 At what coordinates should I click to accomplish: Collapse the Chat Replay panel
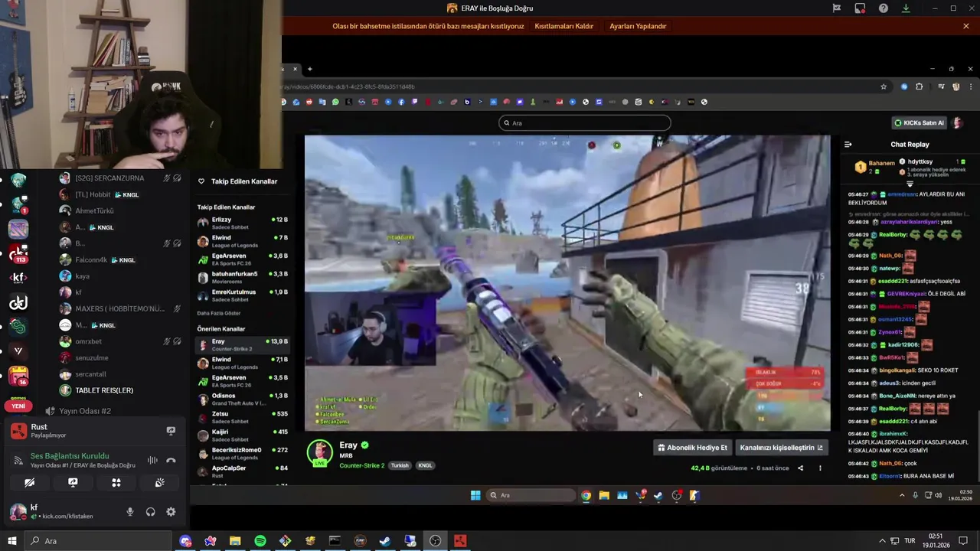tap(848, 144)
